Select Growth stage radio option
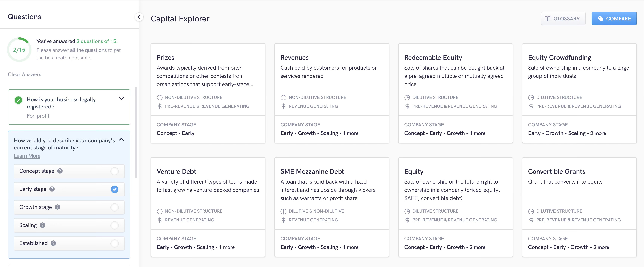 (114, 207)
